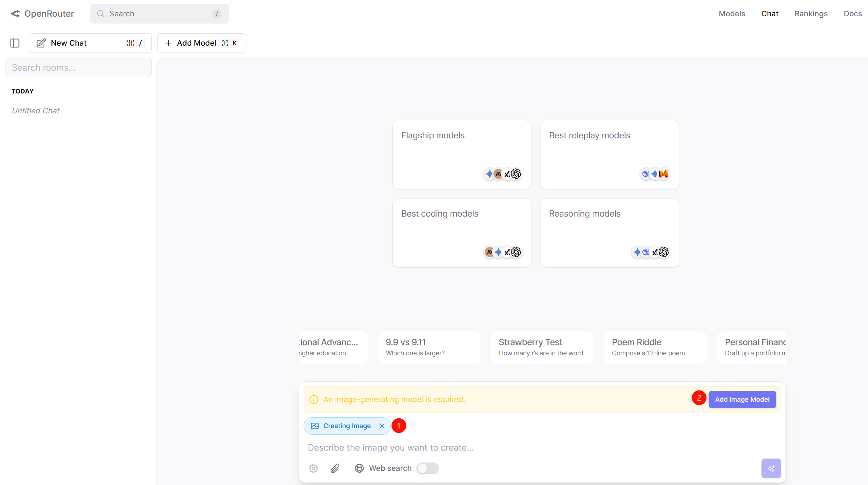This screenshot has width=868, height=485.
Task: Click the info icon in warning banner
Action: tap(314, 400)
